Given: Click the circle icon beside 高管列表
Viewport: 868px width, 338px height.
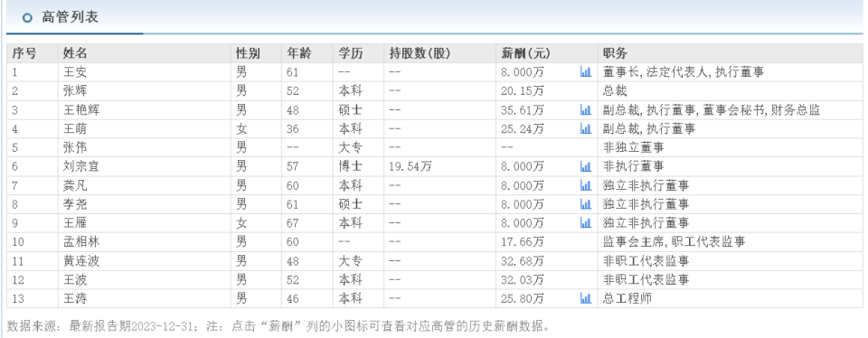Looking at the screenshot, I should (x=27, y=18).
